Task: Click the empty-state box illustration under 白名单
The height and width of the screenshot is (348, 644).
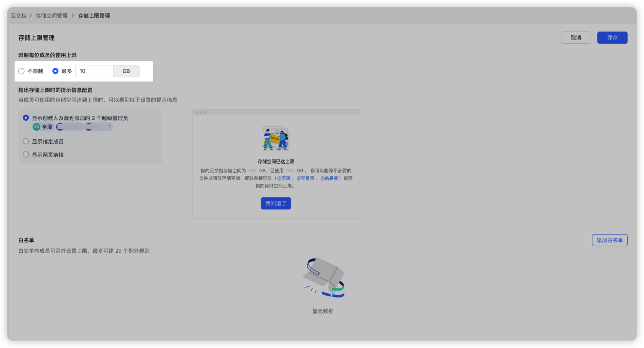Action: click(323, 278)
